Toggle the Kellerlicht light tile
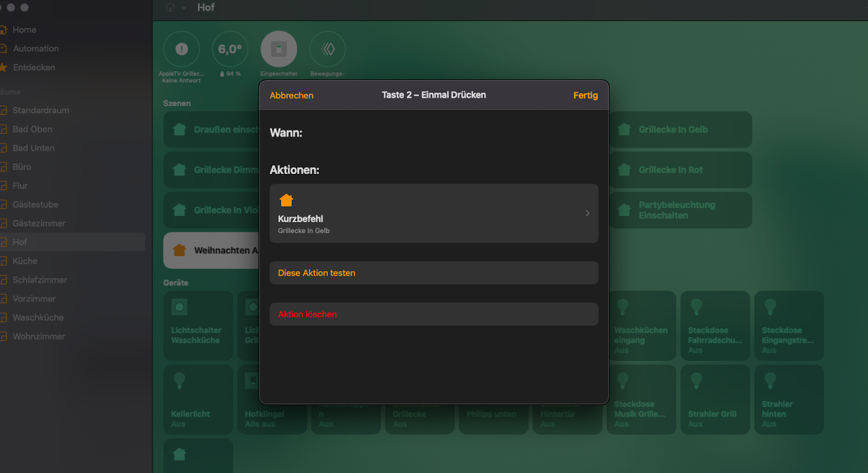This screenshot has width=868, height=473. [x=198, y=400]
